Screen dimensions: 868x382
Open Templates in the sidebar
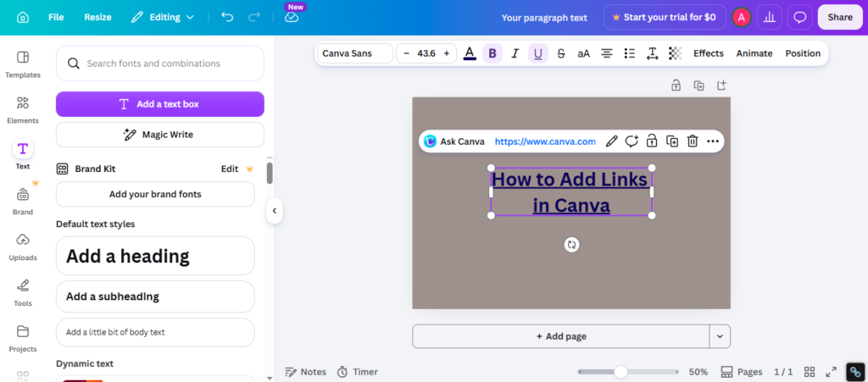click(23, 64)
